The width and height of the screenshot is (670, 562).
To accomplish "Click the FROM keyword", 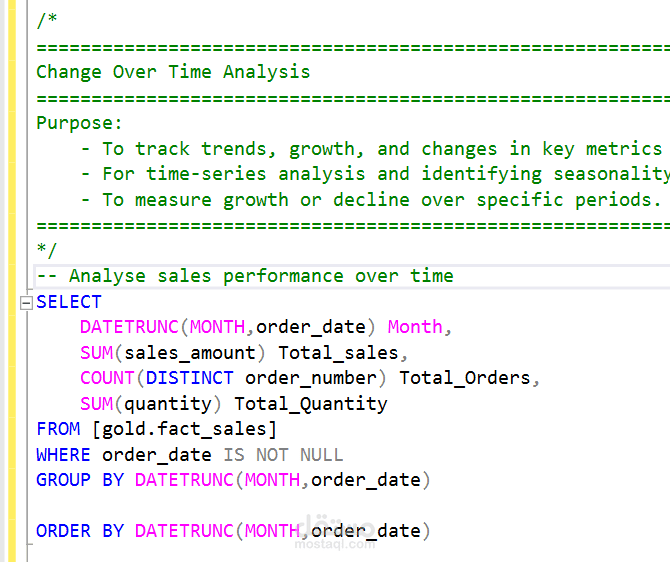I will (x=58, y=429).
